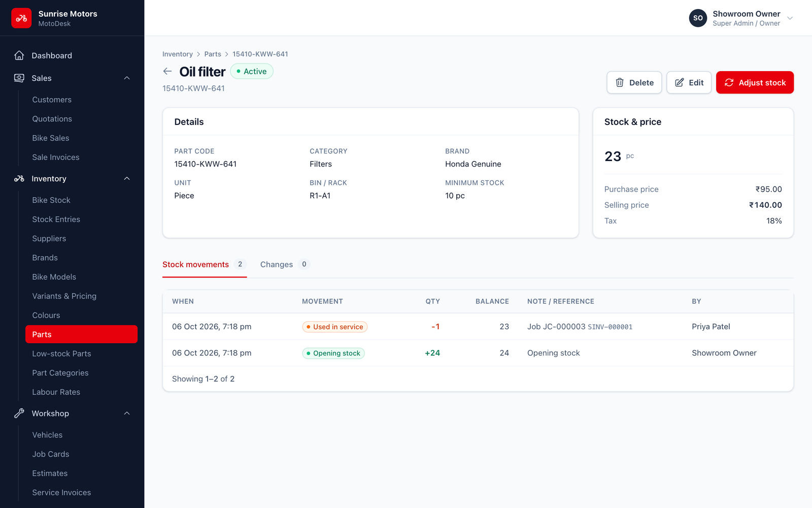812x508 pixels.
Task: Open Low-stock Parts page
Action: (x=81, y=354)
